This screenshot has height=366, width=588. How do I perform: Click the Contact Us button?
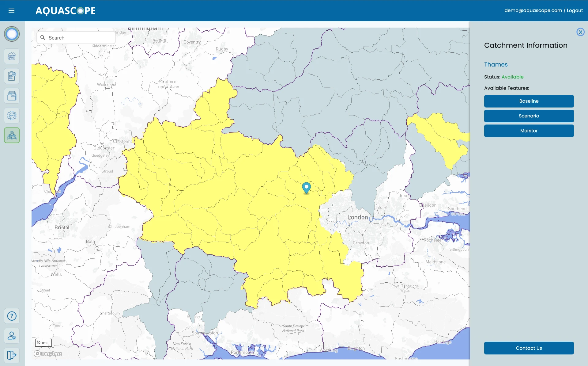(x=529, y=348)
